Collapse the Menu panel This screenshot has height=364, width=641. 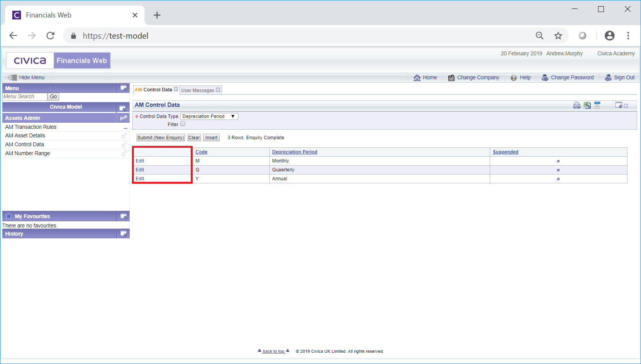click(x=123, y=88)
